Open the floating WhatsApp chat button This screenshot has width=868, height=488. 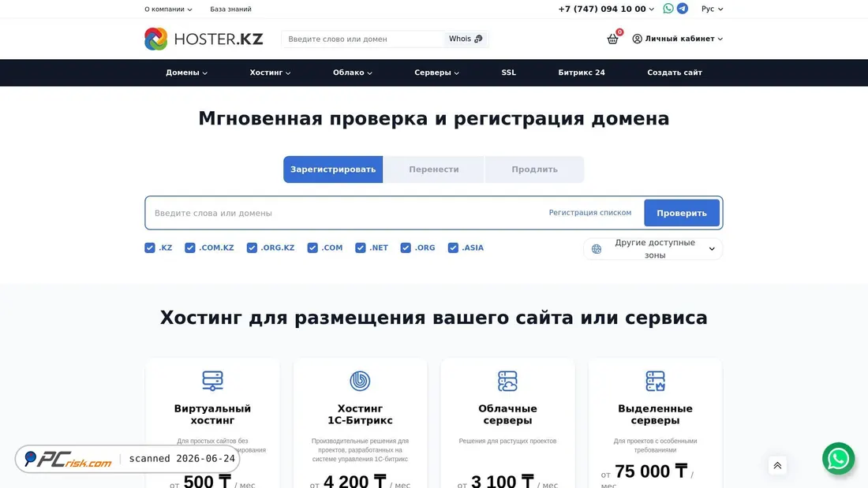click(838, 458)
